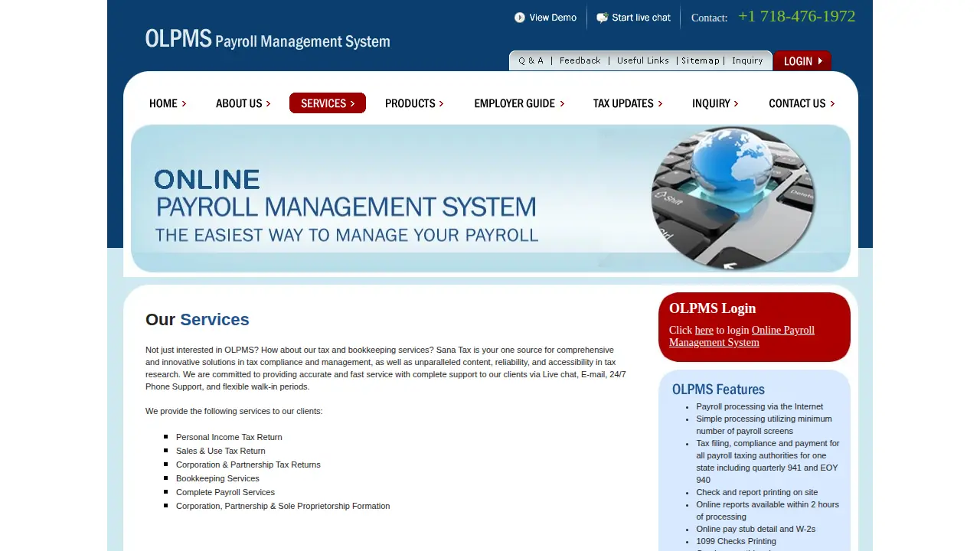This screenshot has width=980, height=551.
Task: Open the EMPLOYER GUIDE menu item
Action: click(519, 103)
